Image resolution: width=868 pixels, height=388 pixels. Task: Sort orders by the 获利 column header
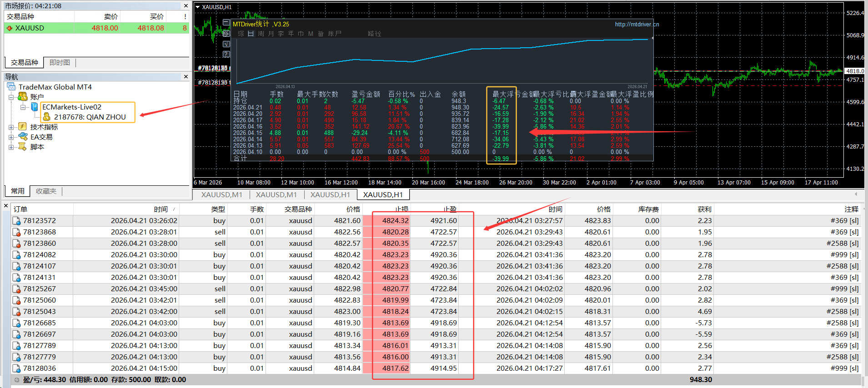click(704, 209)
